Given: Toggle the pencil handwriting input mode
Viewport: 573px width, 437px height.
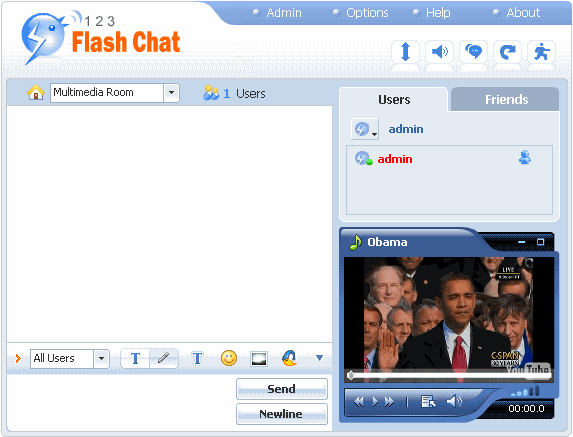Looking at the screenshot, I should coord(163,358).
